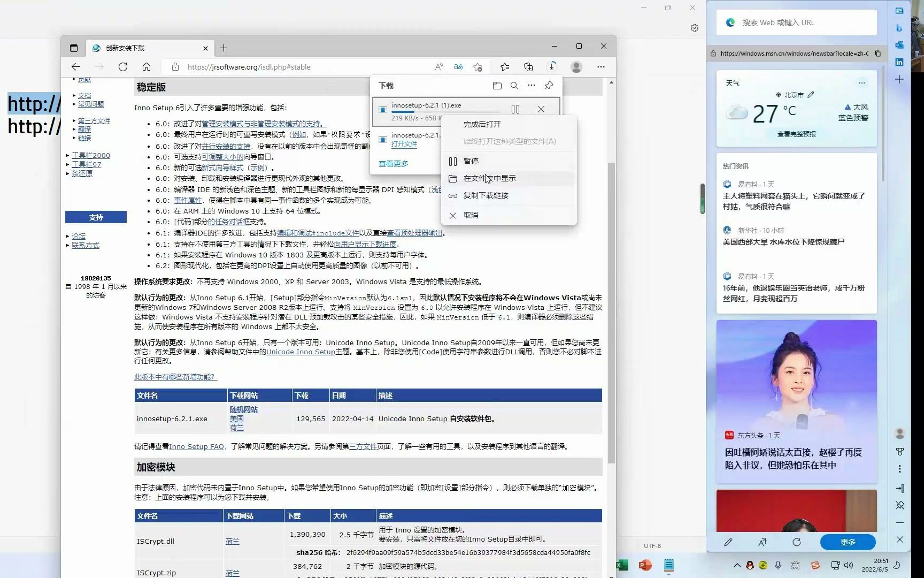Viewport: 924px width, 578px height.
Task: Cancel the innosetup-6.2.1 (1).exe download
Action: point(541,109)
